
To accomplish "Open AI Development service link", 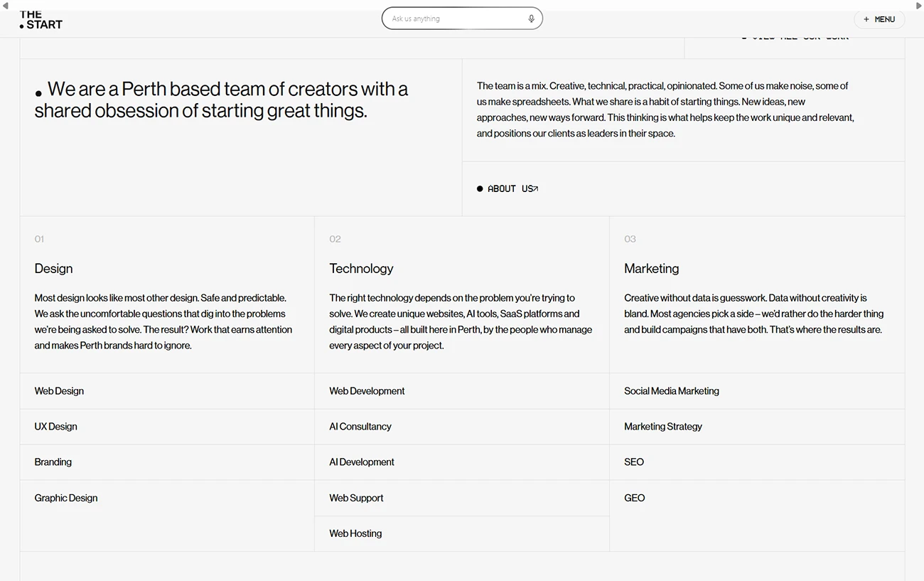I will (x=362, y=462).
